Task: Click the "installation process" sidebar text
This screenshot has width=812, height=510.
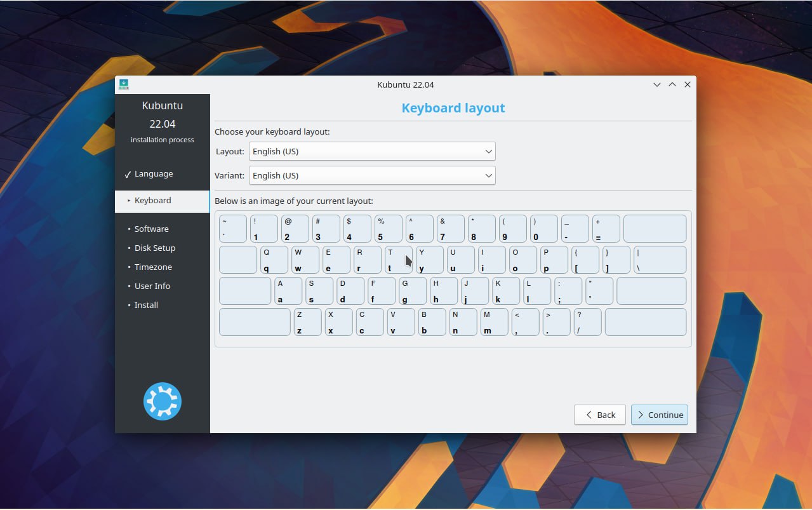Action: 163,140
